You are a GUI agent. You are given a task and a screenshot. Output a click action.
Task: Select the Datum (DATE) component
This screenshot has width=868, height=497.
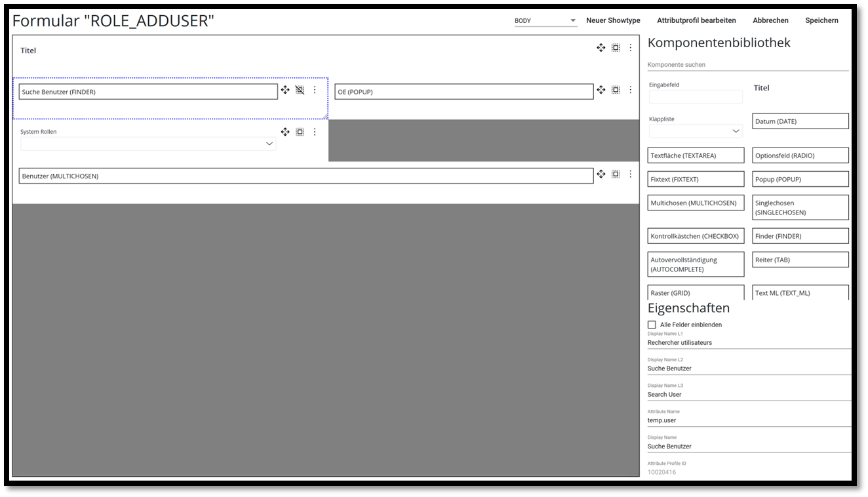[x=800, y=121]
